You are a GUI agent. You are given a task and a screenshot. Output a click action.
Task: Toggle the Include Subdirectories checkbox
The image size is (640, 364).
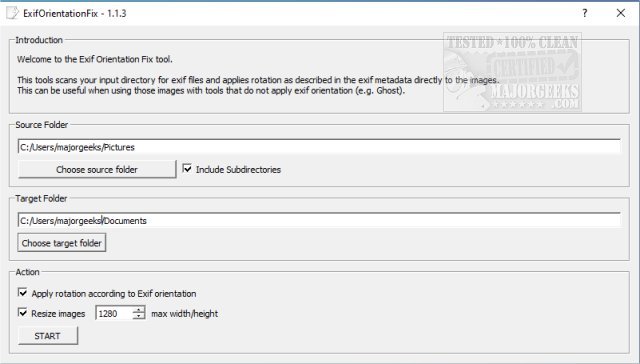(x=187, y=169)
